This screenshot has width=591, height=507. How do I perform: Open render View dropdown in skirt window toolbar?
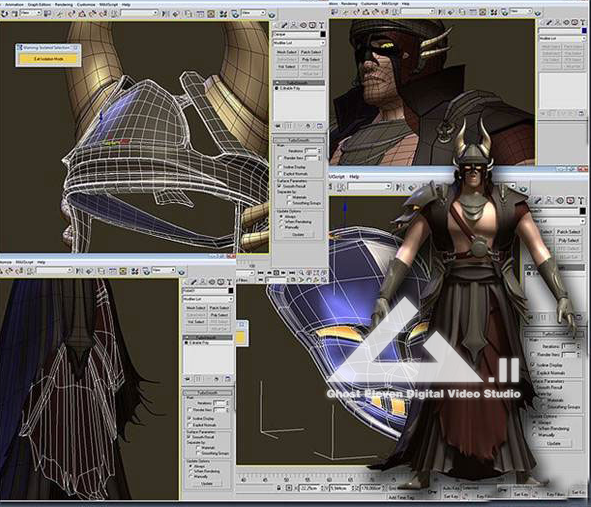tap(163, 270)
